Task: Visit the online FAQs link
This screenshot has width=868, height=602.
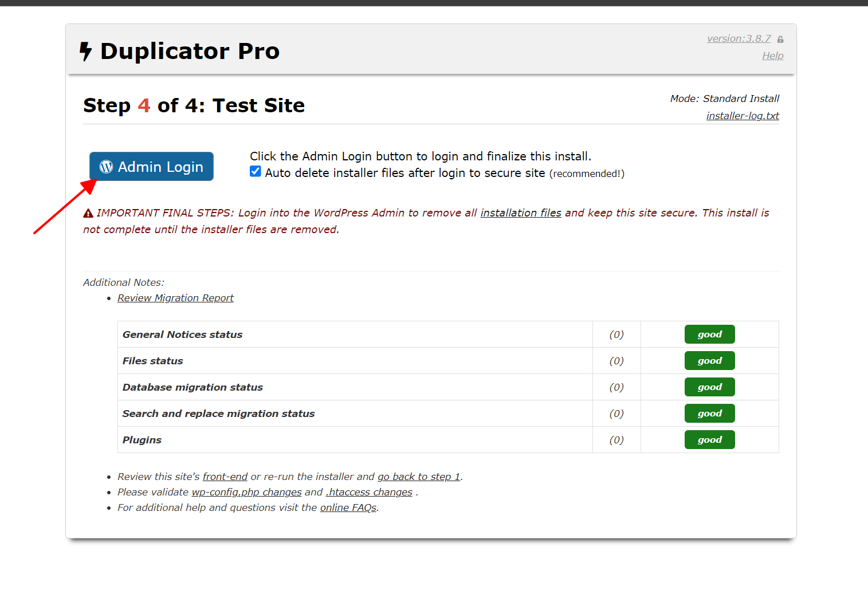Action: 348,507
